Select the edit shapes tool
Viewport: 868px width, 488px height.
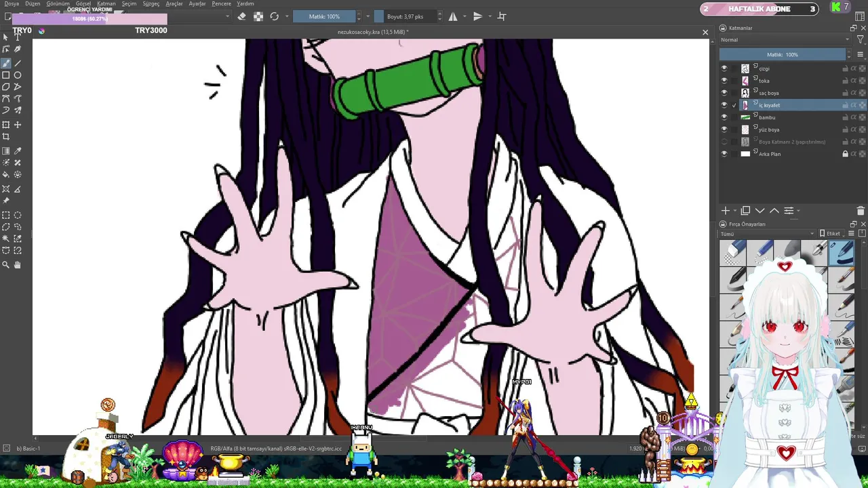pos(6,49)
